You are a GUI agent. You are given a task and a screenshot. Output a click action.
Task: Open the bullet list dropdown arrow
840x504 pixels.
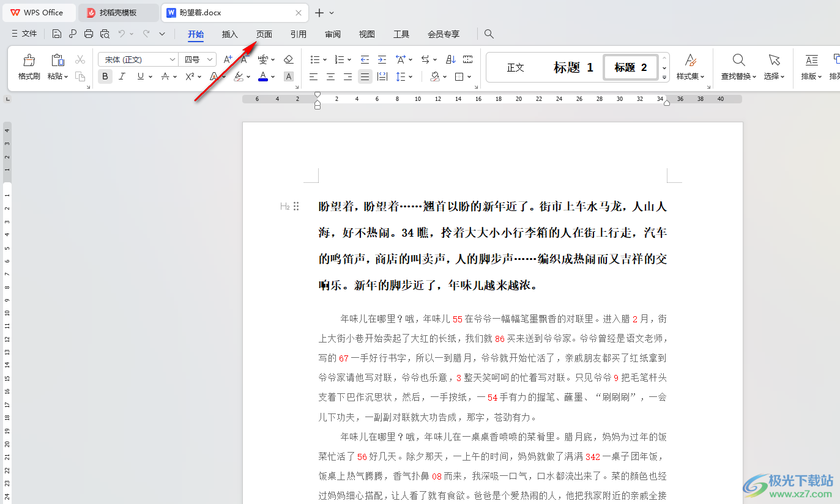coord(324,60)
